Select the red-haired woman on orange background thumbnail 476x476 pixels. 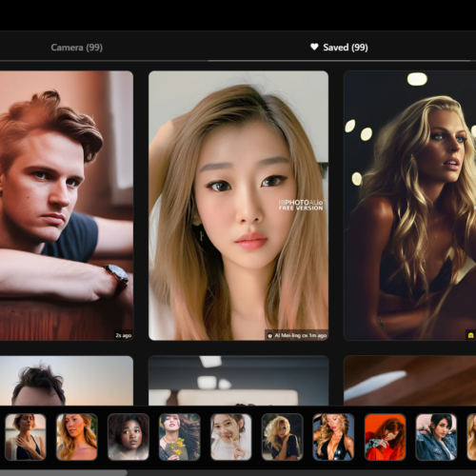click(x=385, y=437)
